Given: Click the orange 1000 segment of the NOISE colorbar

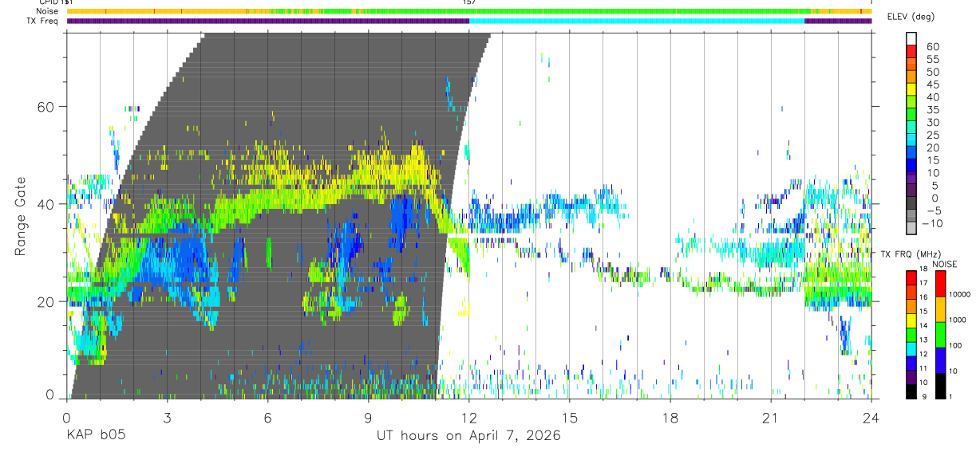Looking at the screenshot, I should (940, 309).
